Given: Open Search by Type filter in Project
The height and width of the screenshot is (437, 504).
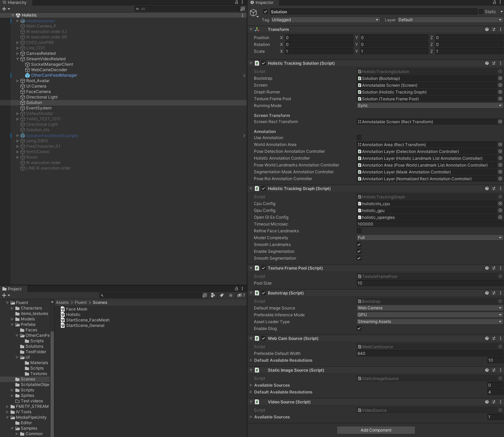Looking at the screenshot, I should (x=213, y=295).
